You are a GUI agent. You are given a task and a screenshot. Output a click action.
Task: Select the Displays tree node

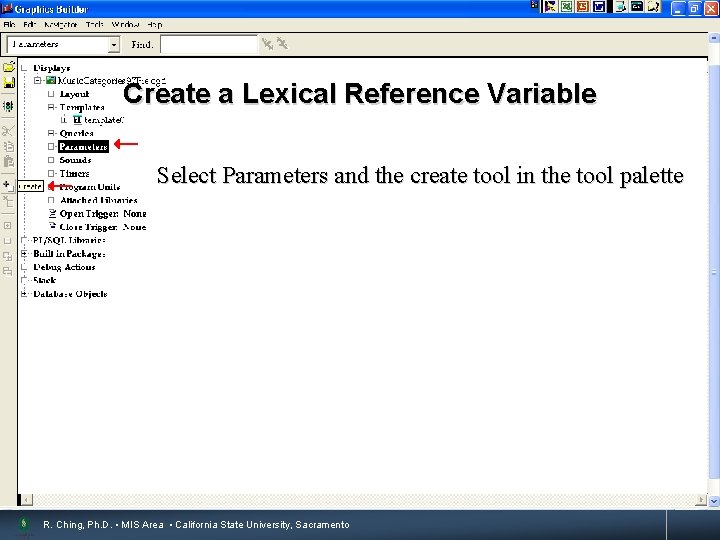point(51,68)
